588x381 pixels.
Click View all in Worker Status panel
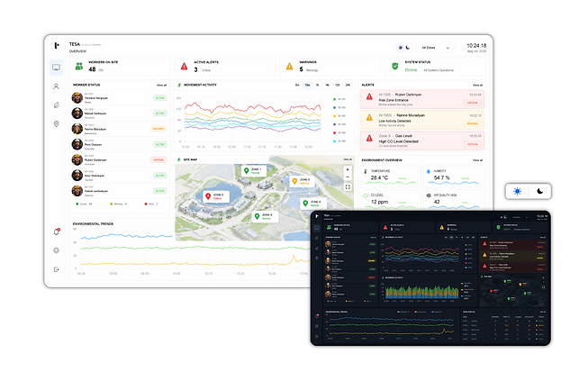coord(161,86)
